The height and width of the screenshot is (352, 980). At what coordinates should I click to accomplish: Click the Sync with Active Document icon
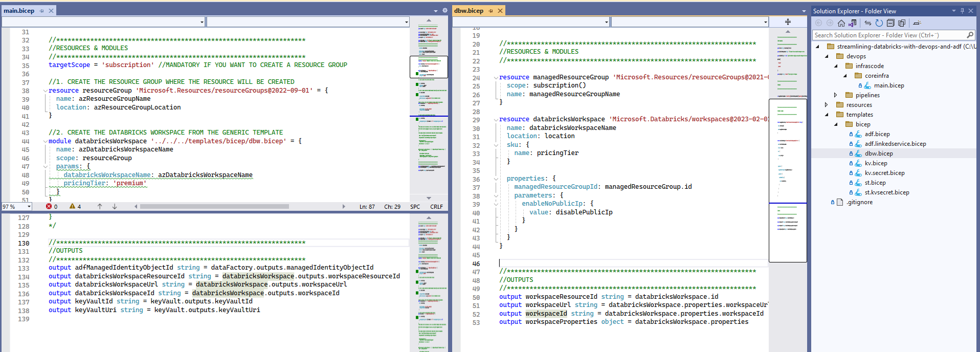[x=868, y=23]
